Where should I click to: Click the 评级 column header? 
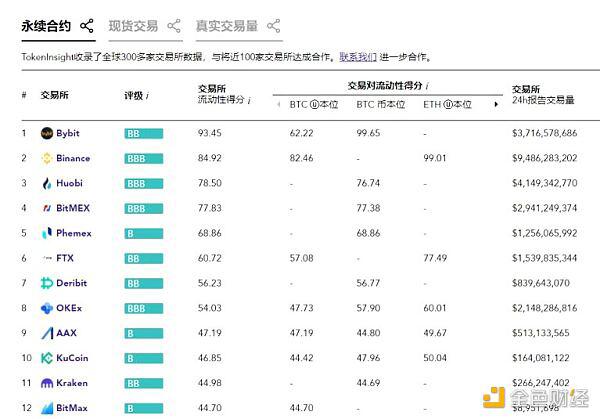coord(134,96)
